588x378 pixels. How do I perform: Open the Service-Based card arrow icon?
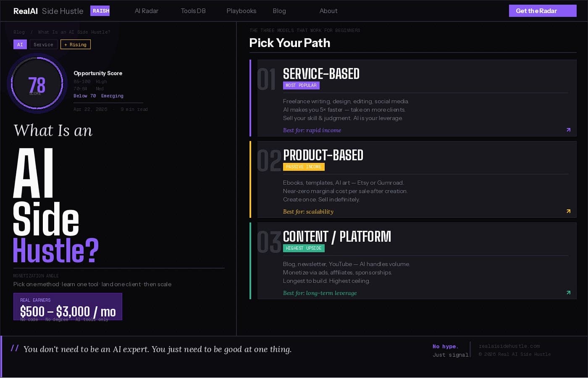[x=568, y=130]
